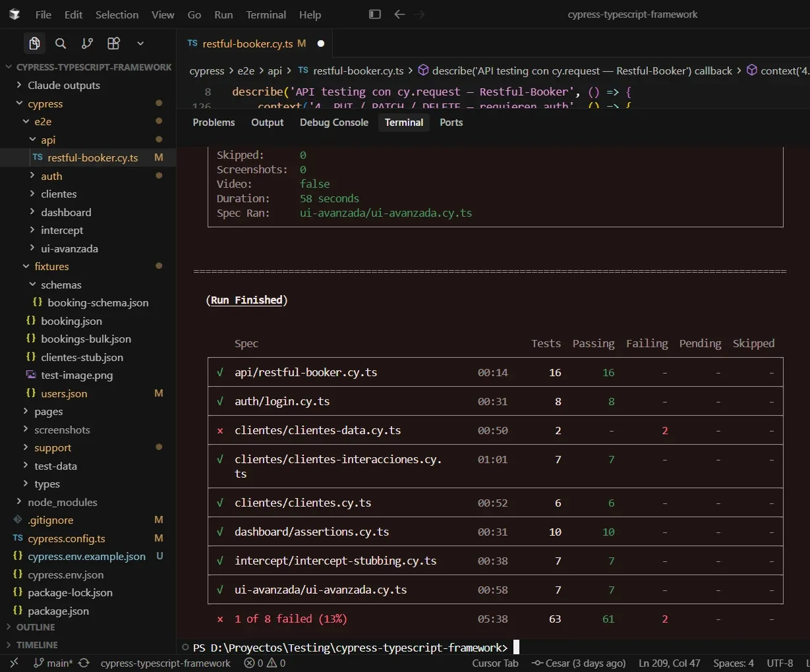Screen dimensions: 810x672
Task: Open the .gitignore file
Action: pyautogui.click(x=88, y=520)
